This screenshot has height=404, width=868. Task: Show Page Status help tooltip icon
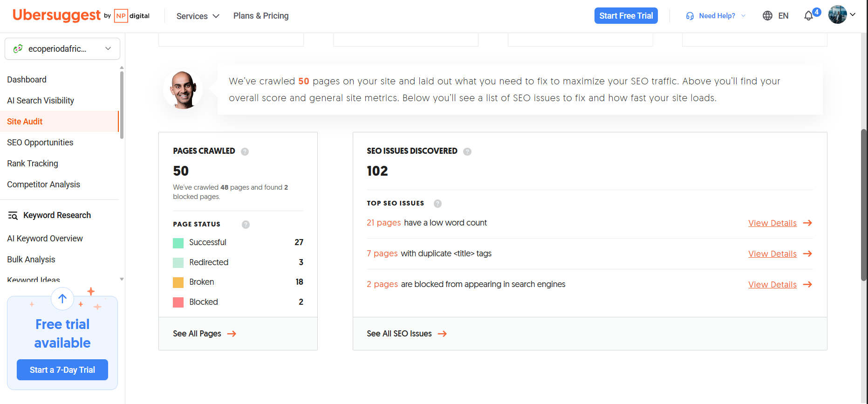(246, 225)
